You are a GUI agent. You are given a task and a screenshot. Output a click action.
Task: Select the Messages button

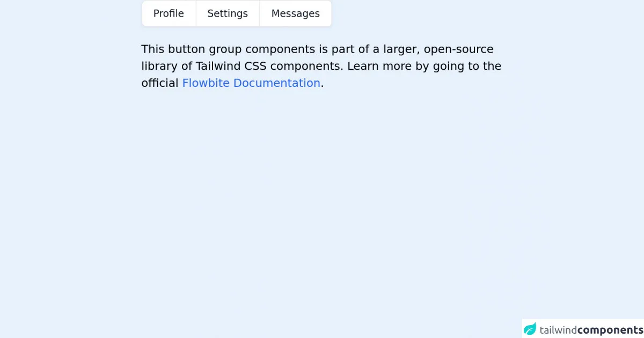pos(295,13)
